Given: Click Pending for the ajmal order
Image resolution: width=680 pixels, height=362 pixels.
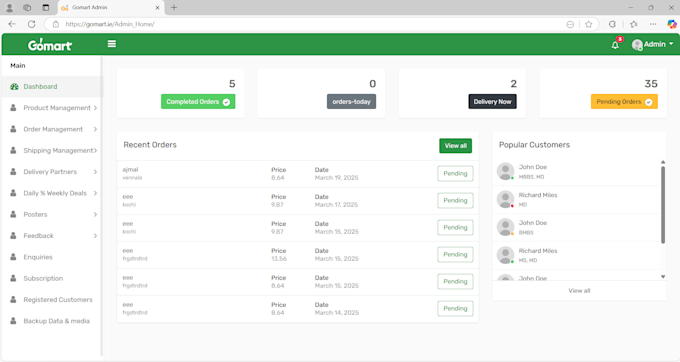Looking at the screenshot, I should 455,173.
